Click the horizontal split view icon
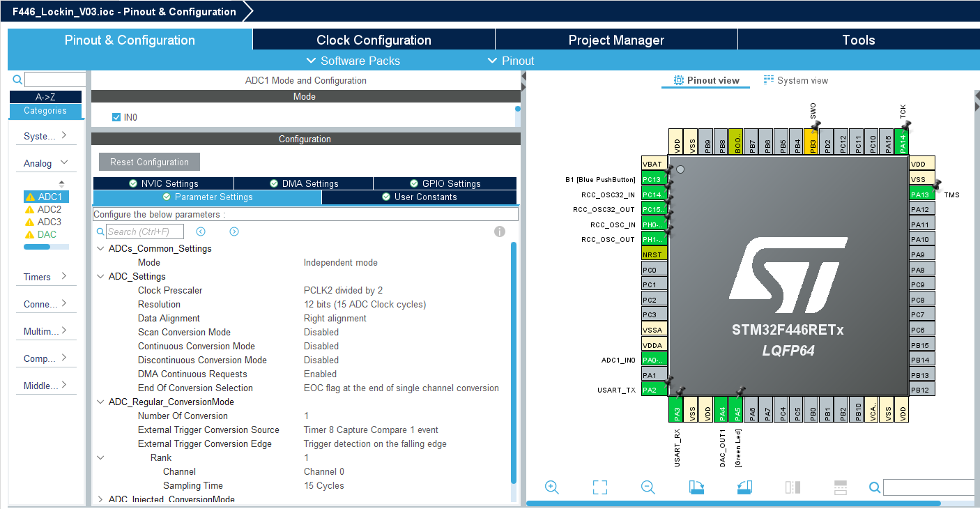 coord(841,487)
